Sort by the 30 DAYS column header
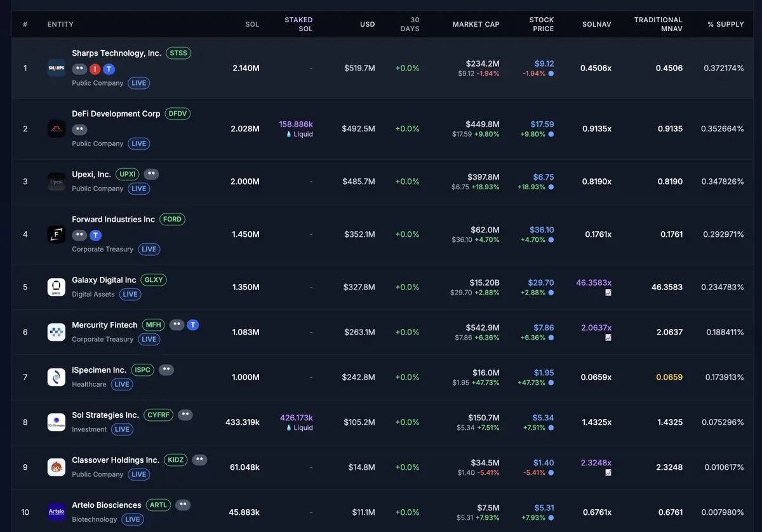This screenshot has width=762, height=532. point(410,24)
